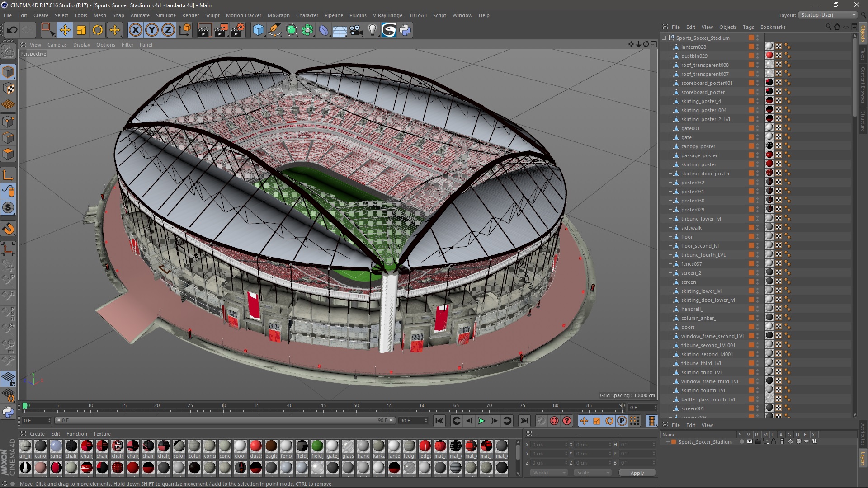Open the Cameras viewport menu
This screenshot has height=488, width=868.
(x=57, y=45)
